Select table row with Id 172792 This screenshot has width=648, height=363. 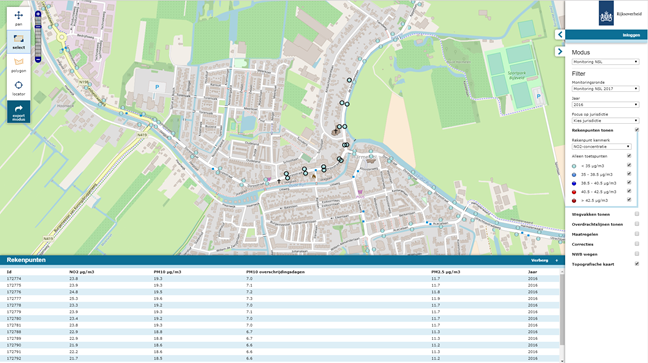click(x=280, y=358)
